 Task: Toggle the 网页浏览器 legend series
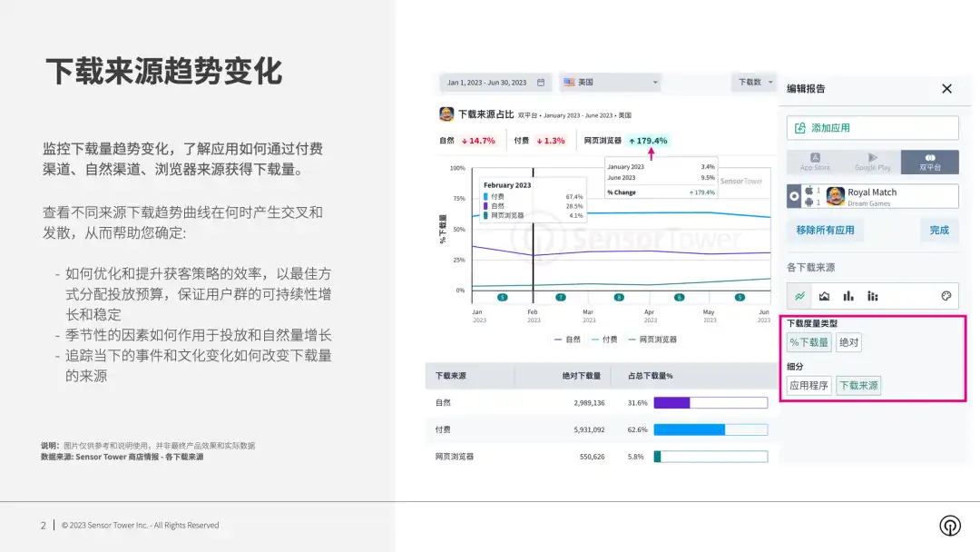(x=652, y=340)
